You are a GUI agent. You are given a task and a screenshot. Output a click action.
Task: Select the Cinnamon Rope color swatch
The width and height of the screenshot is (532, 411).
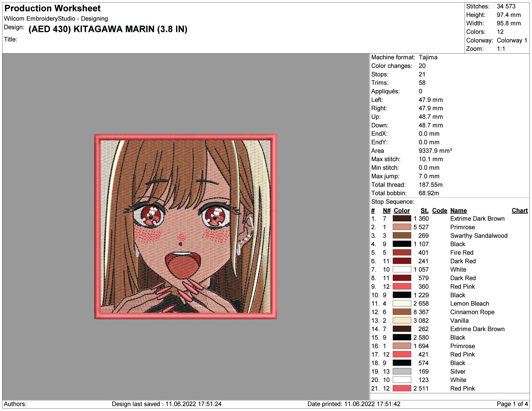point(402,312)
